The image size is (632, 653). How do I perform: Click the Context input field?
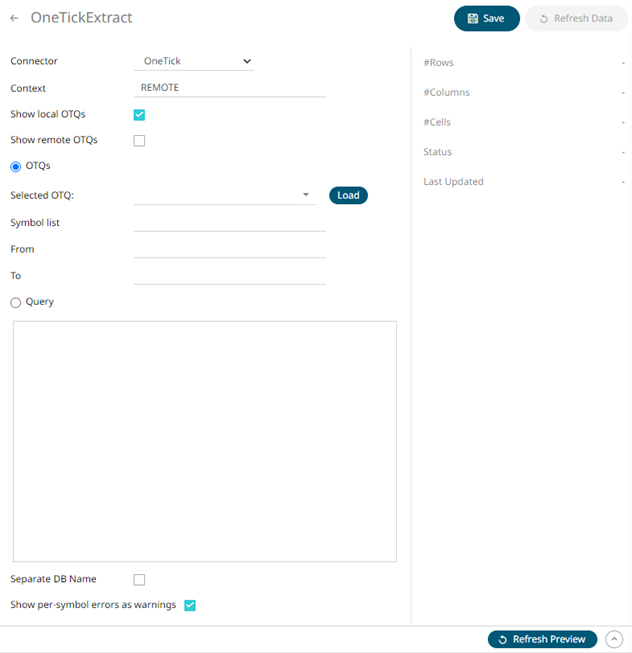230,88
